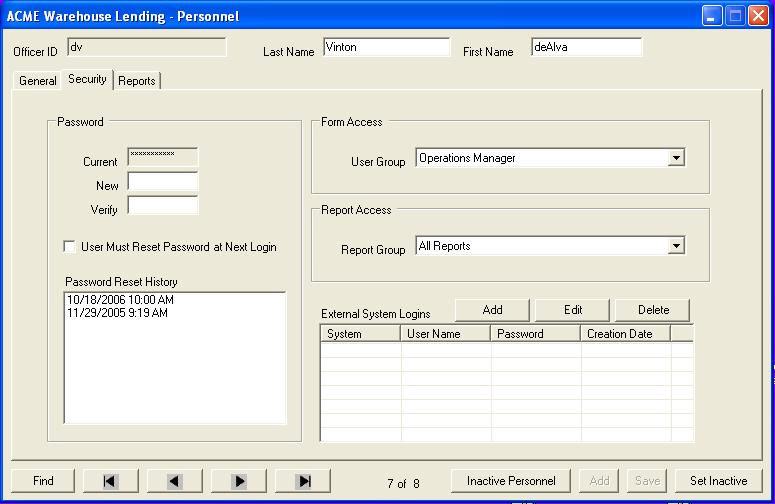Click the Set Inactive button
Image resolution: width=775 pixels, height=504 pixels.
[x=719, y=481]
